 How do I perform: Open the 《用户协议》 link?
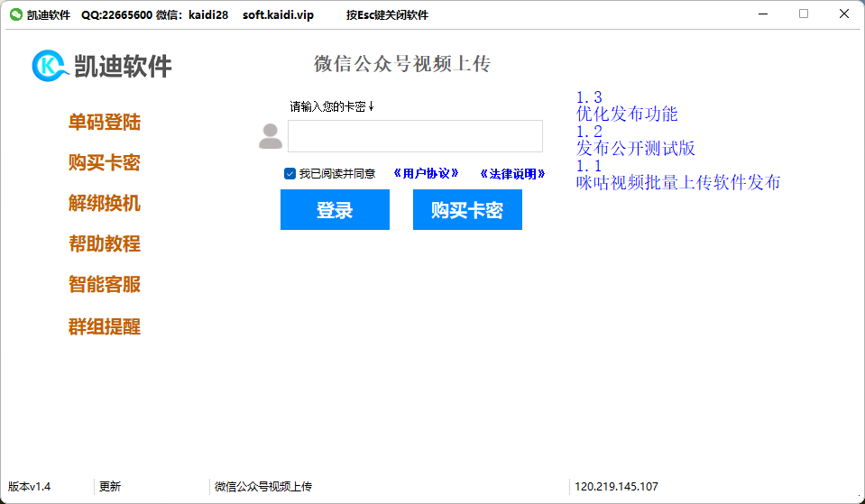[427, 174]
